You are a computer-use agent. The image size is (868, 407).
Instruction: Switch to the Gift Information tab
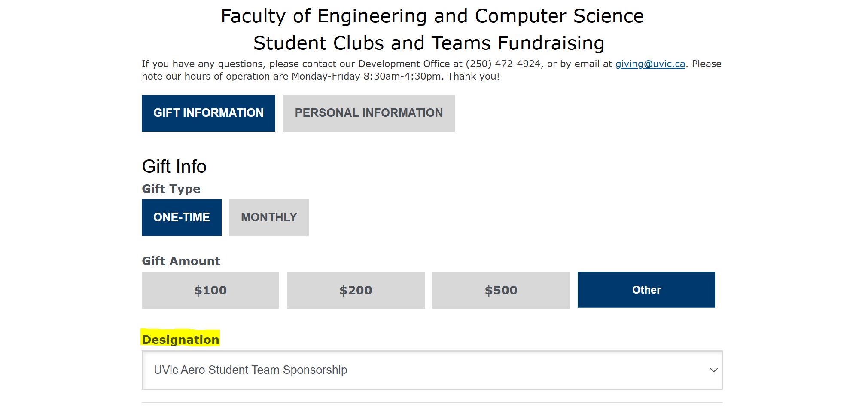[x=208, y=113]
